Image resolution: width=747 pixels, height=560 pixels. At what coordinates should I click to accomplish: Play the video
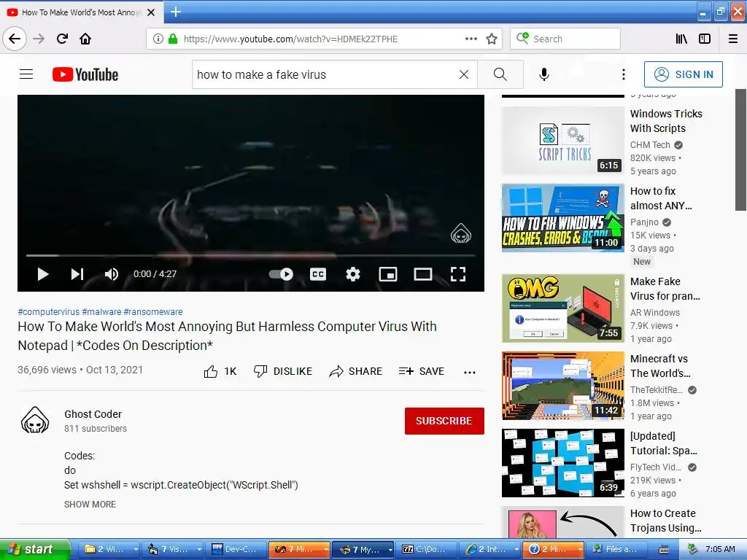point(43,274)
